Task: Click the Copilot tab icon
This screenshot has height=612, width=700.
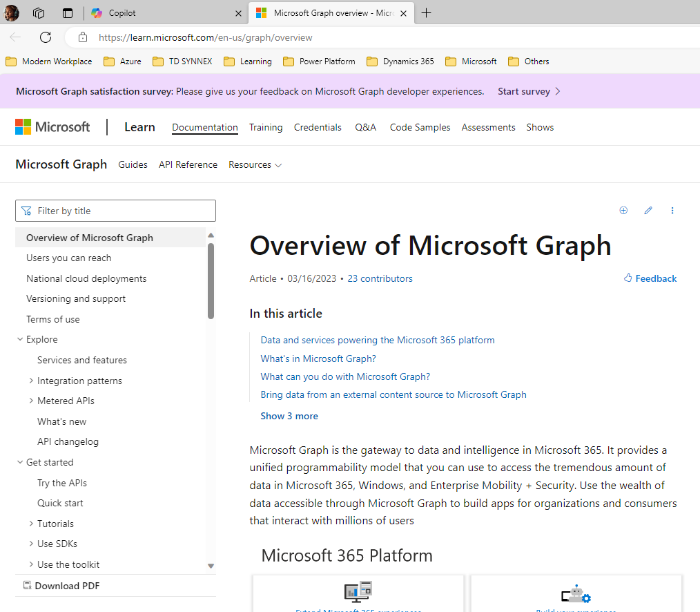Action: [x=97, y=13]
